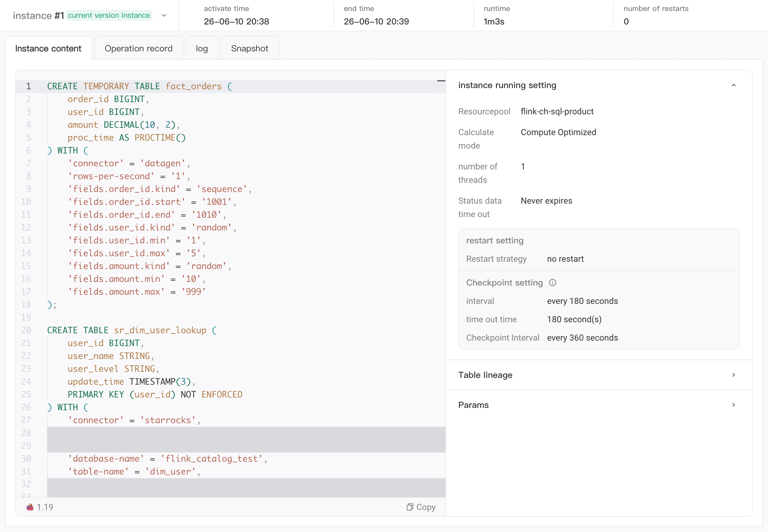
Task: Collapse the instance running setting section
Action: pos(733,85)
